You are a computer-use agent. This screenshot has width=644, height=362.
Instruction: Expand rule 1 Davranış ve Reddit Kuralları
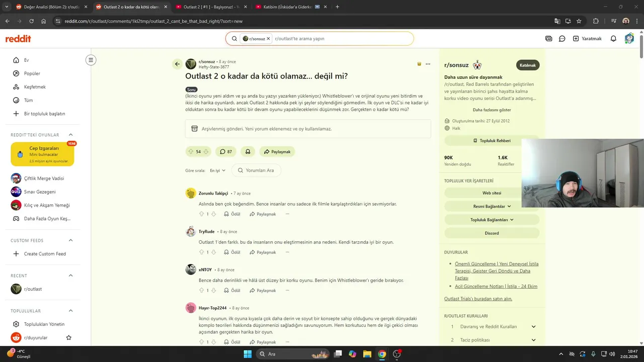(x=492, y=327)
